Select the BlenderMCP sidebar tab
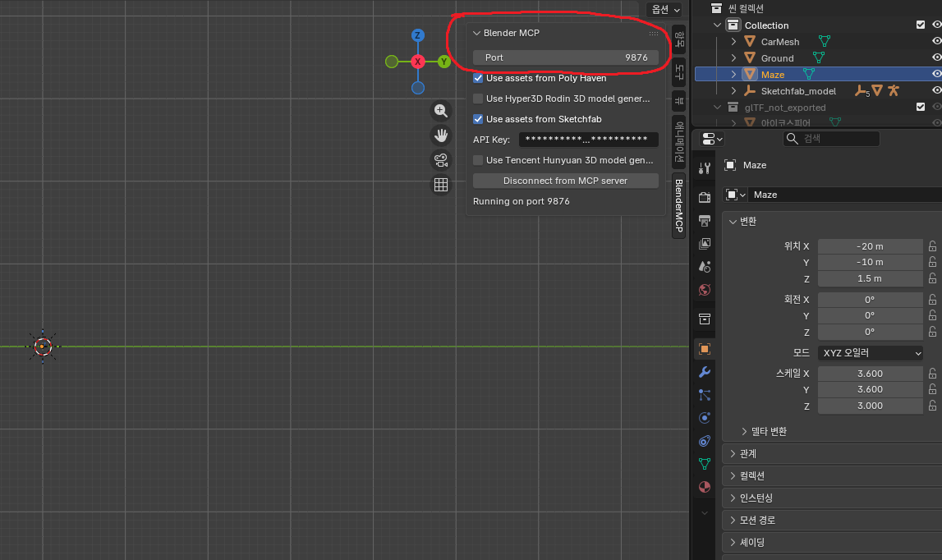The width and height of the screenshot is (942, 560). click(x=679, y=205)
